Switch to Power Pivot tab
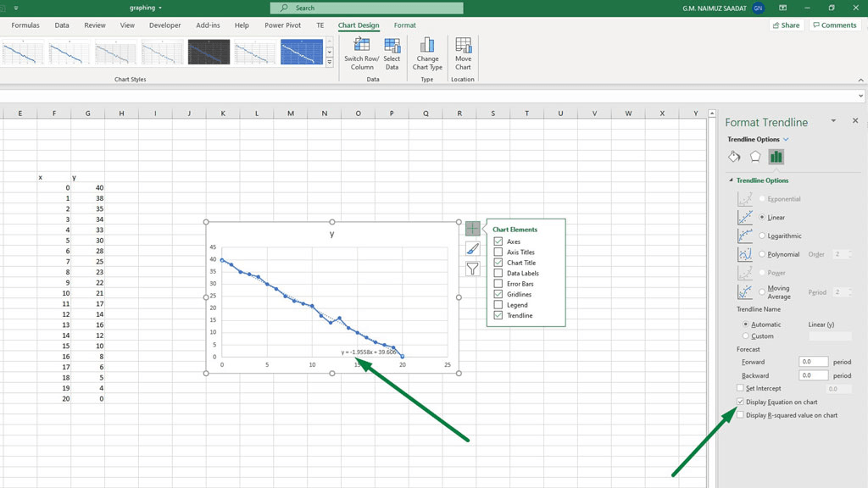Image resolution: width=868 pixels, height=488 pixels. (x=283, y=25)
